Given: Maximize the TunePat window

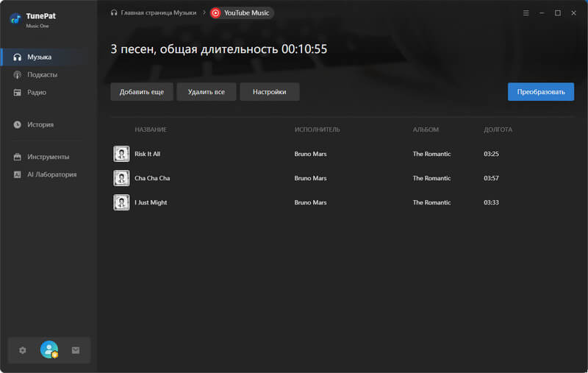Looking at the screenshot, I should [558, 13].
